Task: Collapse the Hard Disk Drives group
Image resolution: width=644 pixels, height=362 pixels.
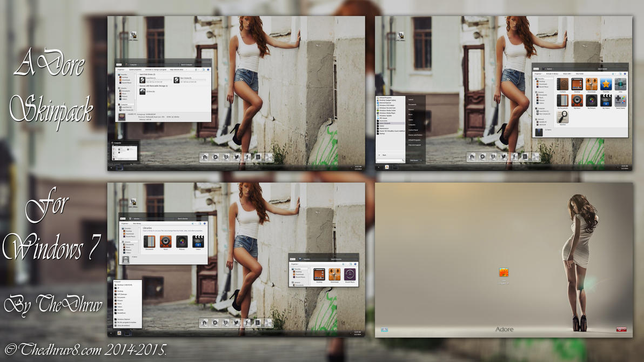Action: (139, 74)
